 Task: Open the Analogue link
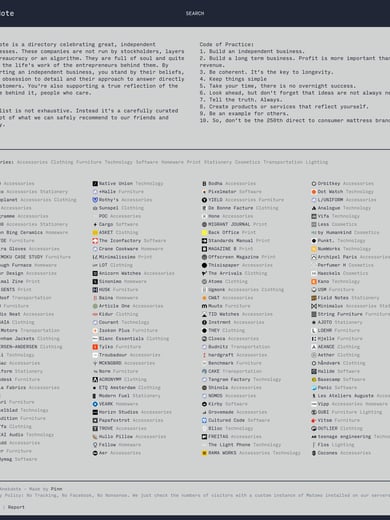pyautogui.click(x=329, y=208)
